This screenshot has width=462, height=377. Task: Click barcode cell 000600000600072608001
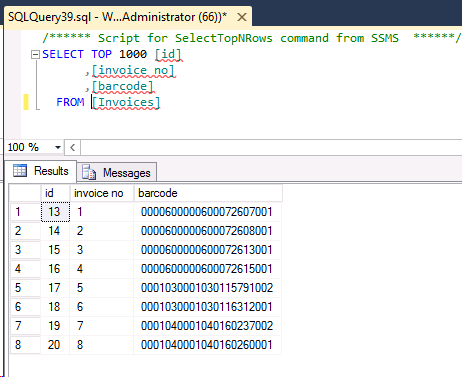coord(207,231)
